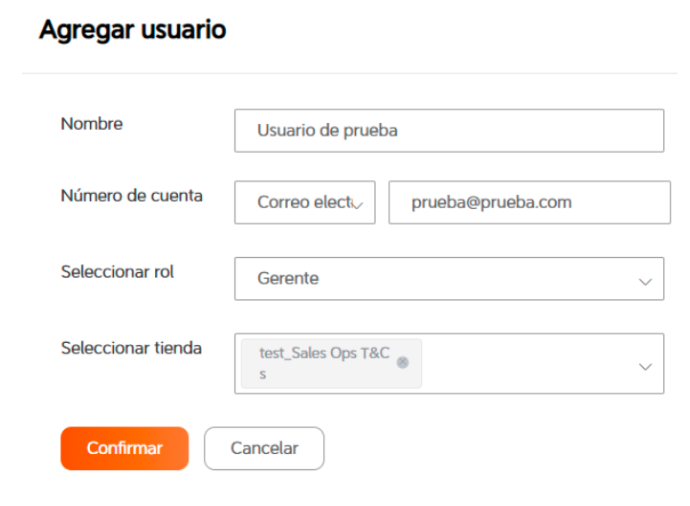Click the Número de cuenta label
Viewport: 690px width, 506px height.
tap(132, 195)
